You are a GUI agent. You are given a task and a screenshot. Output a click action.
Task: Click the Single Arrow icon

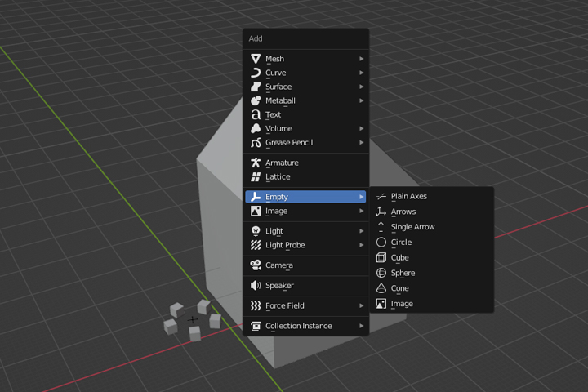click(x=381, y=227)
